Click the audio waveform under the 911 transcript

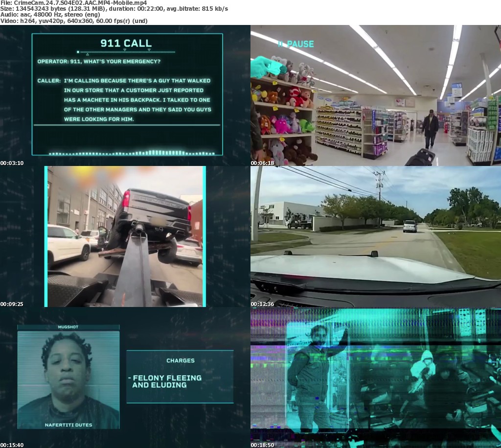click(x=132, y=153)
